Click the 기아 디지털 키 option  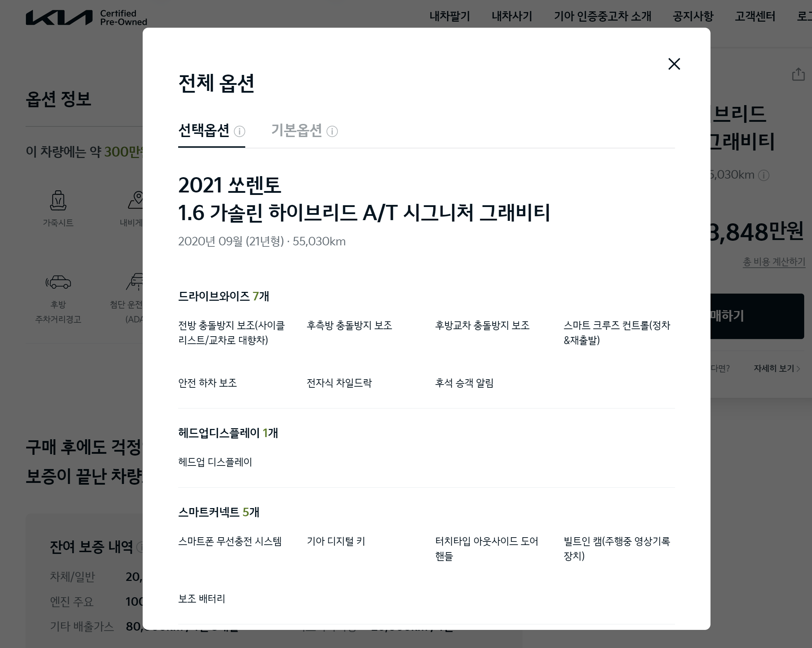336,541
